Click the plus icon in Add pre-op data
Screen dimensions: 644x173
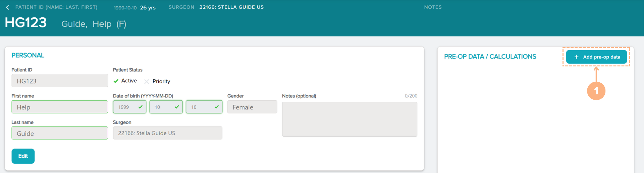pyautogui.click(x=576, y=57)
